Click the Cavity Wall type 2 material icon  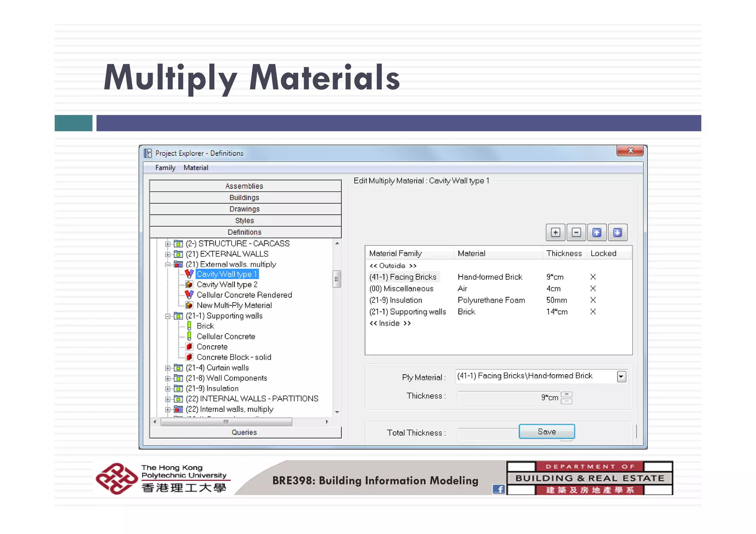(189, 285)
